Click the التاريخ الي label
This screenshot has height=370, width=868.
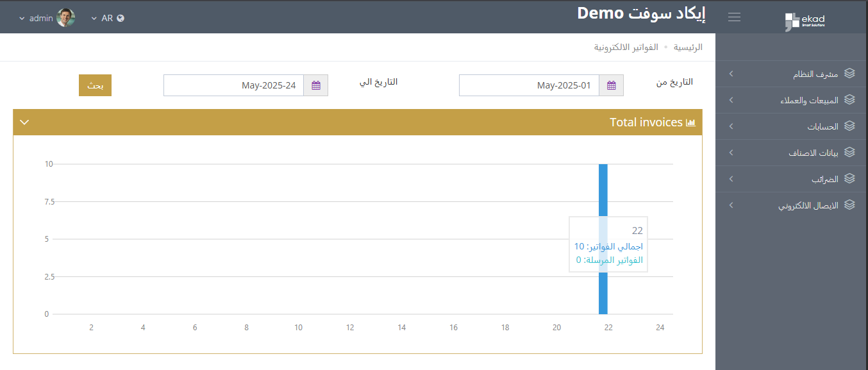tap(378, 82)
